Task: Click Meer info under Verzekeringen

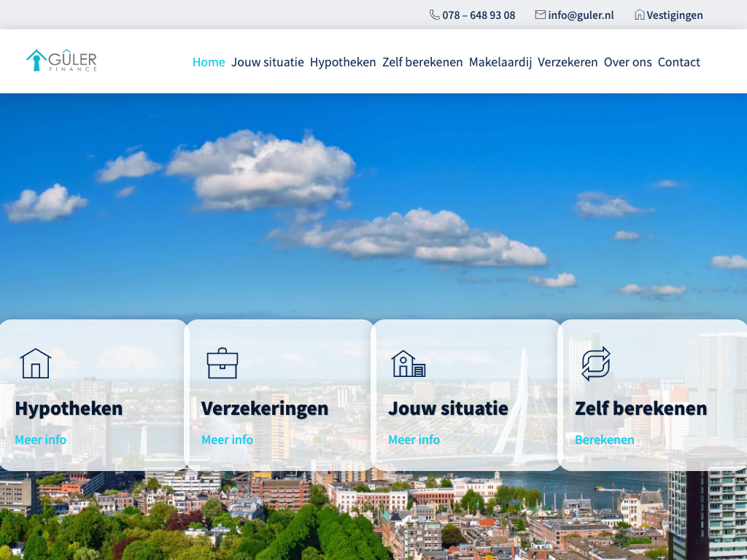Action: pos(227,440)
